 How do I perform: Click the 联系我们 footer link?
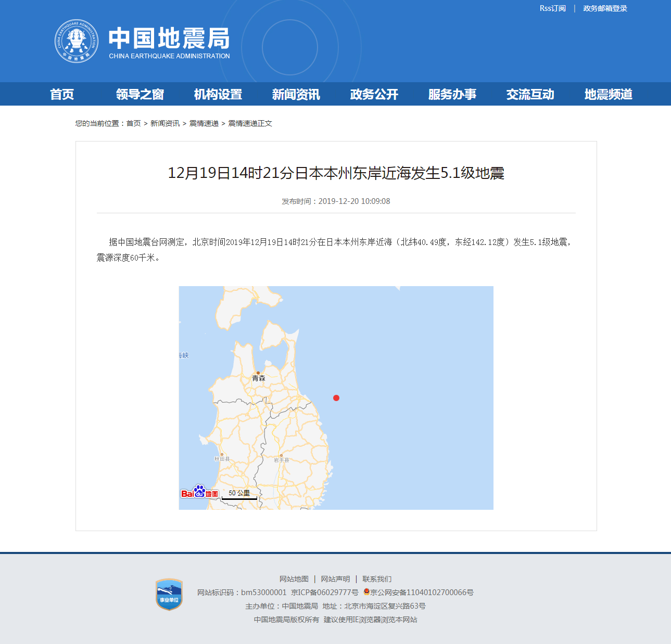pyautogui.click(x=377, y=578)
